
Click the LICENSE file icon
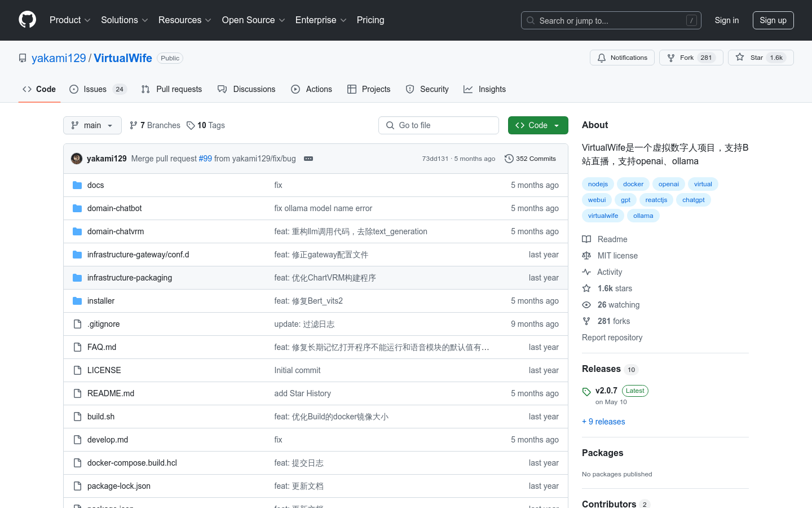pyautogui.click(x=77, y=370)
